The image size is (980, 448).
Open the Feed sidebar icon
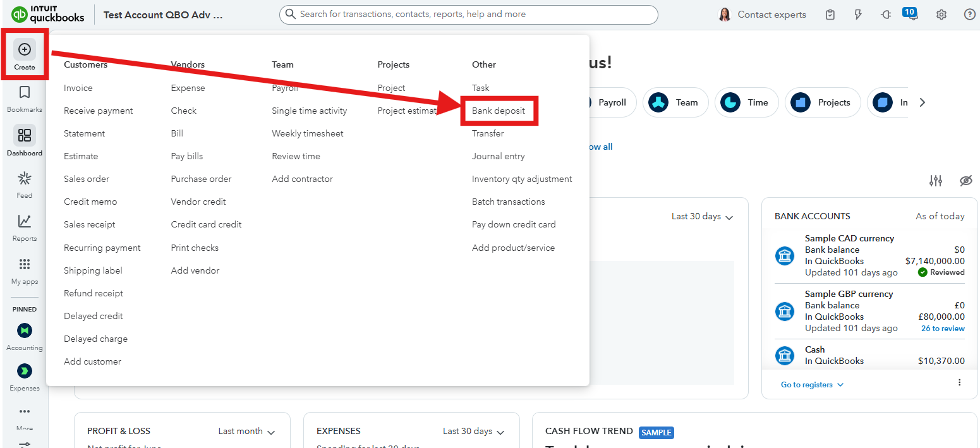[25, 178]
